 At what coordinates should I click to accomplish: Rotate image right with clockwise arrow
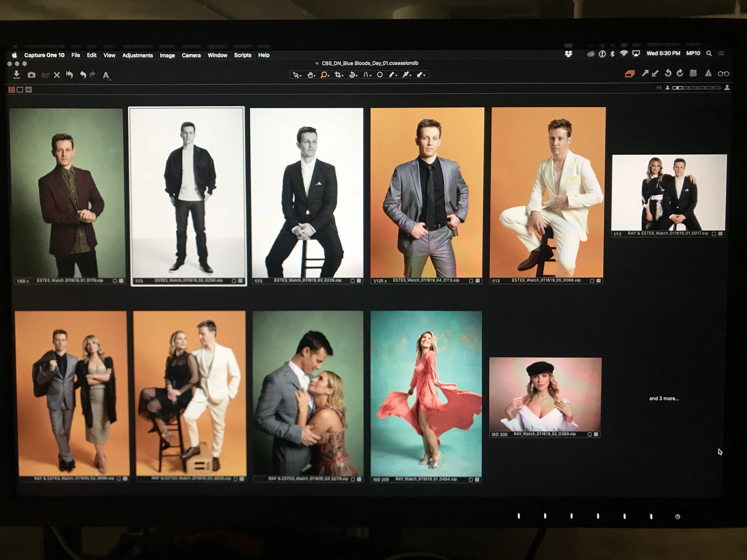[x=680, y=73]
